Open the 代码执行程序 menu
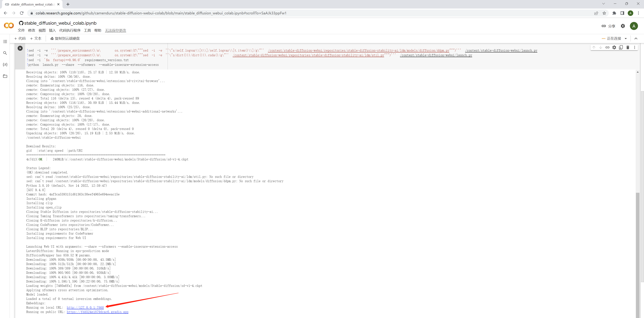644x318 pixels. [x=70, y=30]
